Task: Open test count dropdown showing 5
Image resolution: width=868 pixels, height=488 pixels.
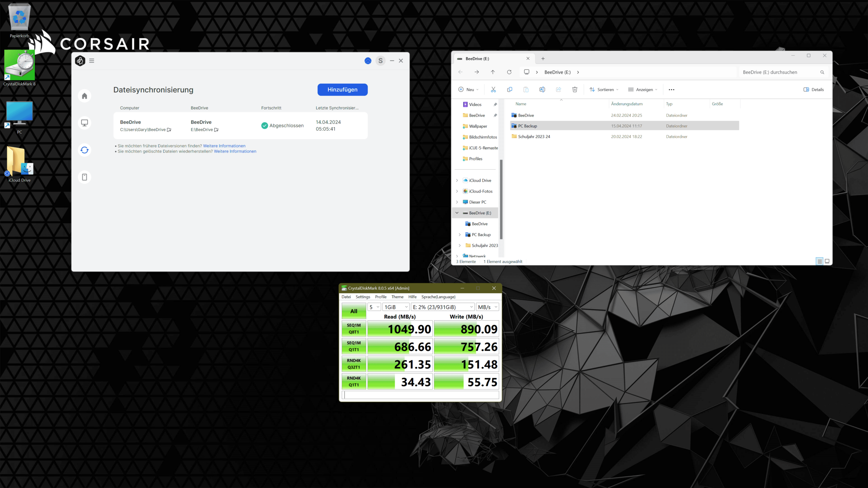Action: pyautogui.click(x=374, y=307)
